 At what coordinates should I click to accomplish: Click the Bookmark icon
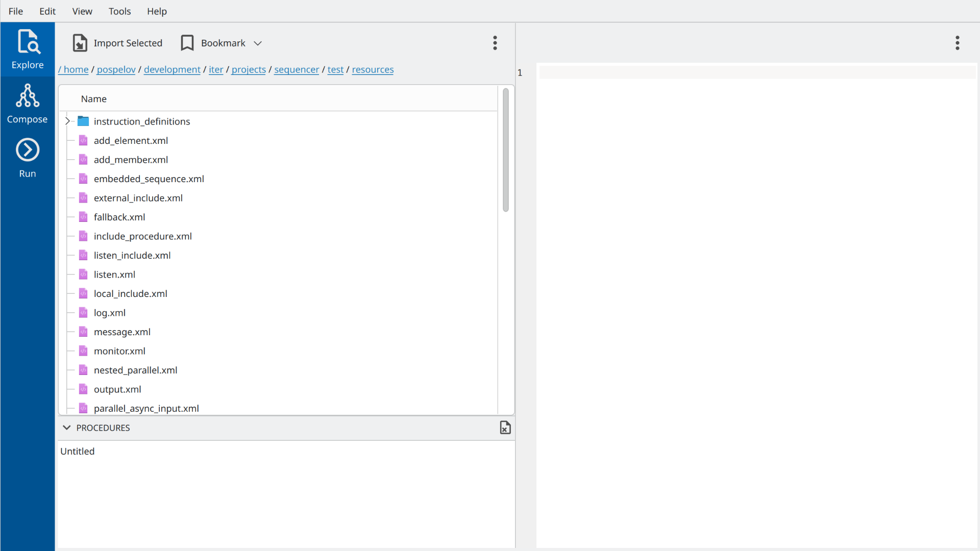click(x=187, y=43)
